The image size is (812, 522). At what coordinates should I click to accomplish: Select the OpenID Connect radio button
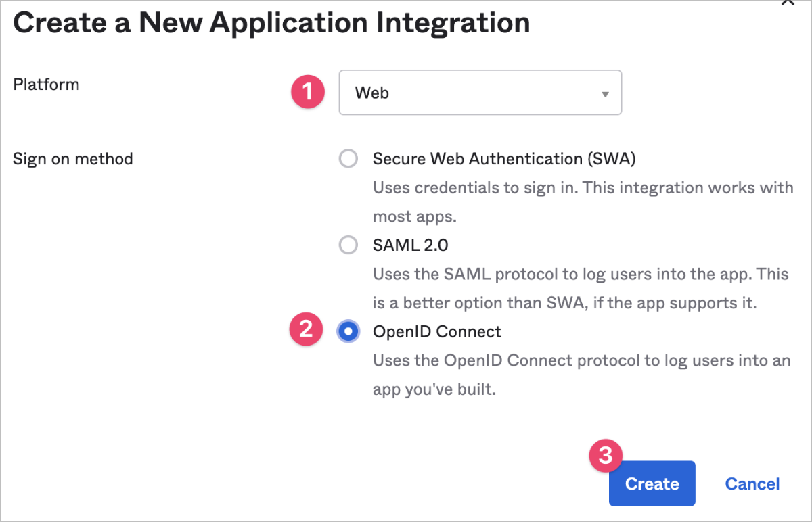coord(348,331)
